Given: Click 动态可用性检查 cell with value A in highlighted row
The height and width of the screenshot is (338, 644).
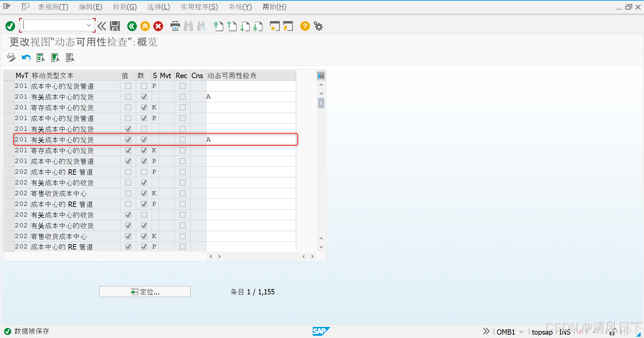Looking at the screenshot, I should 251,140.
